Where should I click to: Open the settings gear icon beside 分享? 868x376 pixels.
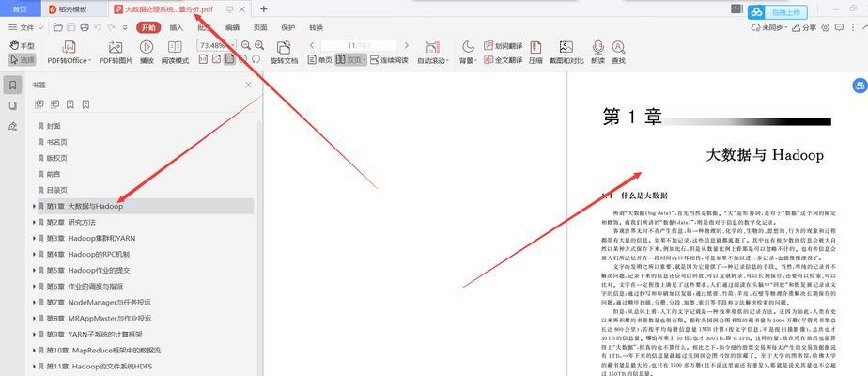pos(826,27)
